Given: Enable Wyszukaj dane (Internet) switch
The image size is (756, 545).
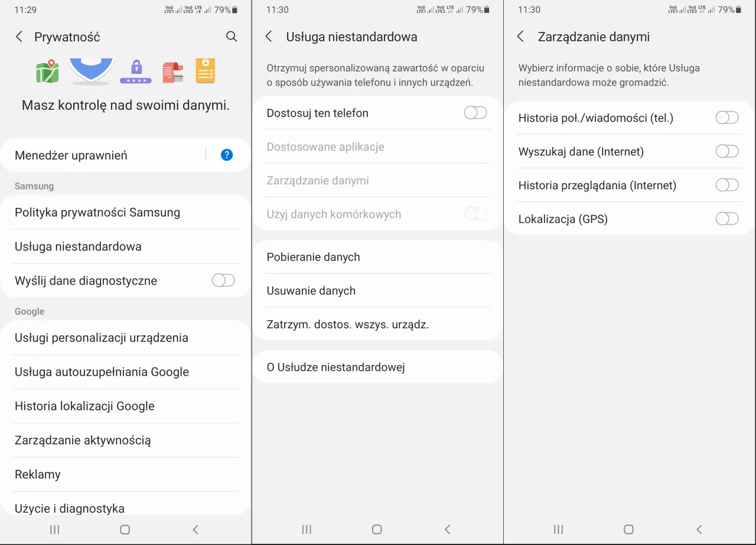Looking at the screenshot, I should tap(726, 151).
